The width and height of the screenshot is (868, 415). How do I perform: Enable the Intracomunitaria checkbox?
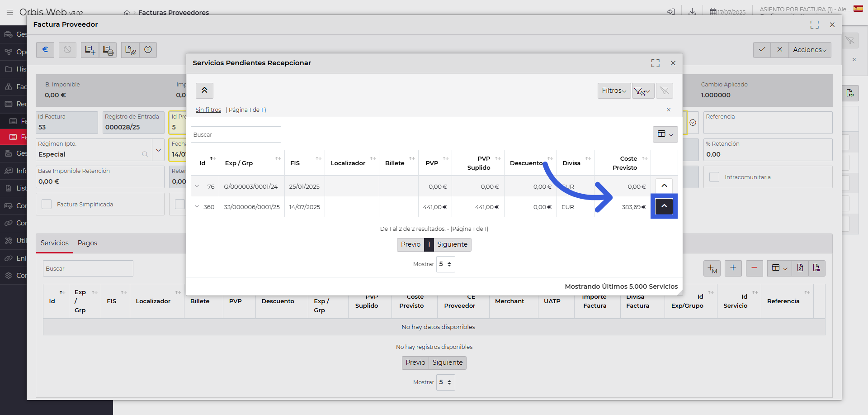coord(714,177)
